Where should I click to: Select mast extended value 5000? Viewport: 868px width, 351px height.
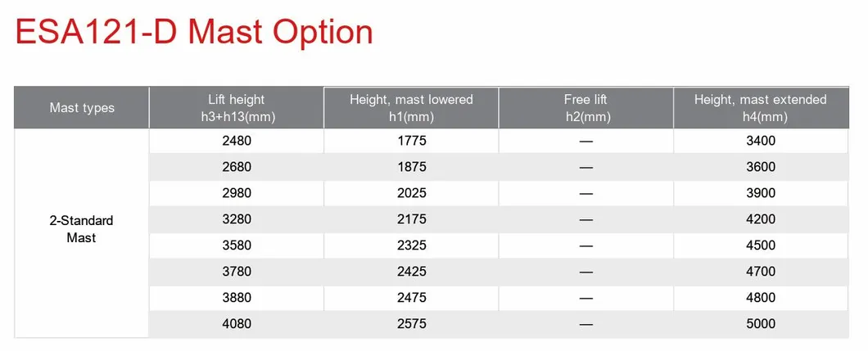[760, 324]
